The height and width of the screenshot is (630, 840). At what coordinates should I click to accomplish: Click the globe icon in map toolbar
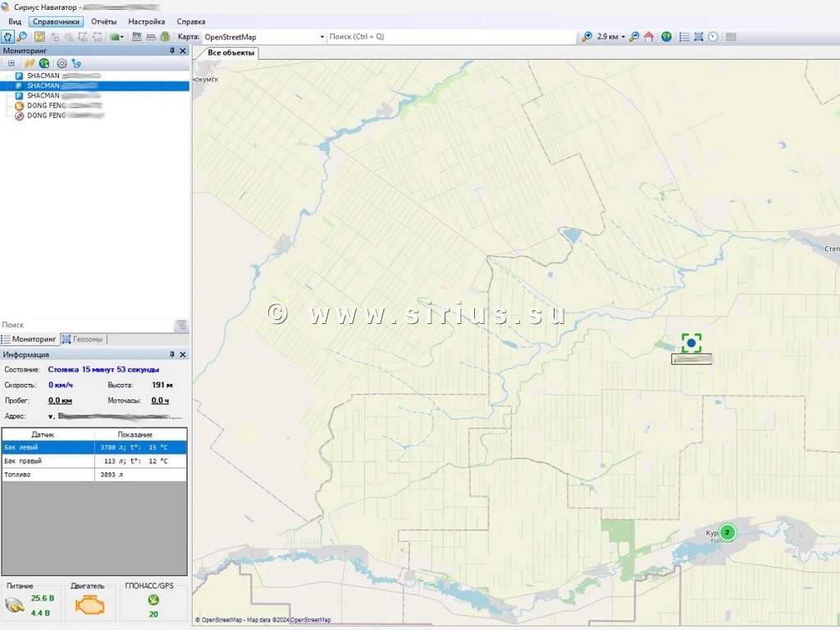pos(667,37)
